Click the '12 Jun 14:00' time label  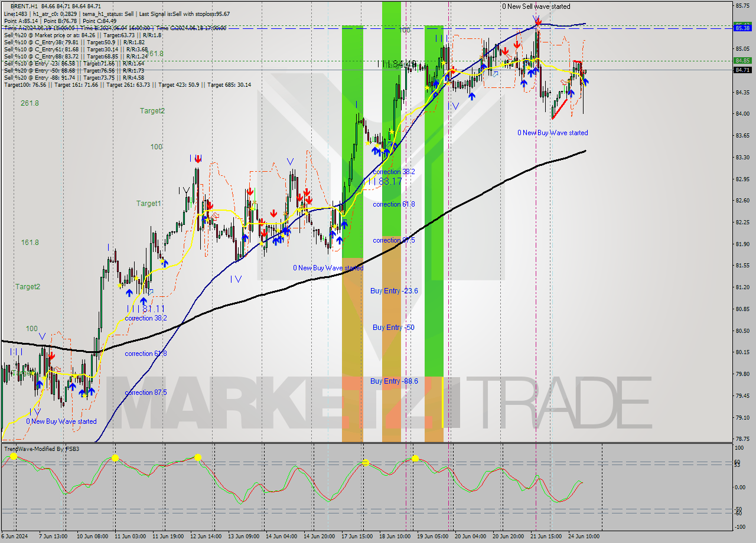(206, 537)
